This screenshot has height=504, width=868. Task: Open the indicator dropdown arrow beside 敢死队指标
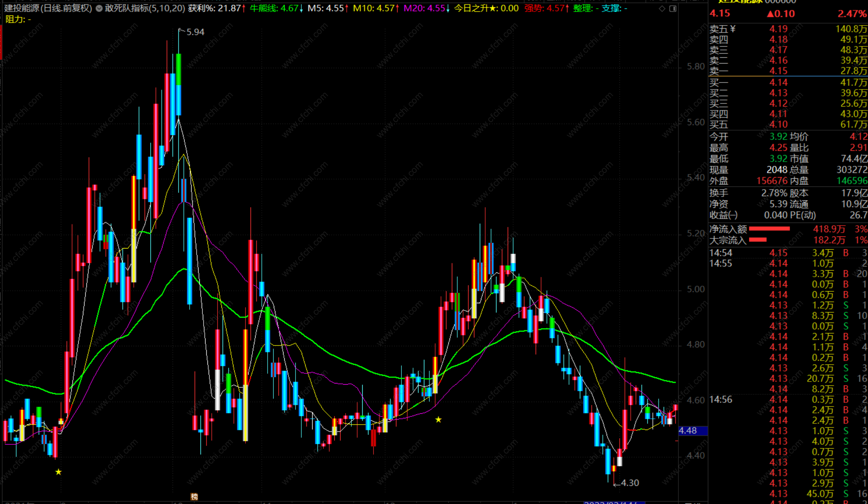click(99, 8)
